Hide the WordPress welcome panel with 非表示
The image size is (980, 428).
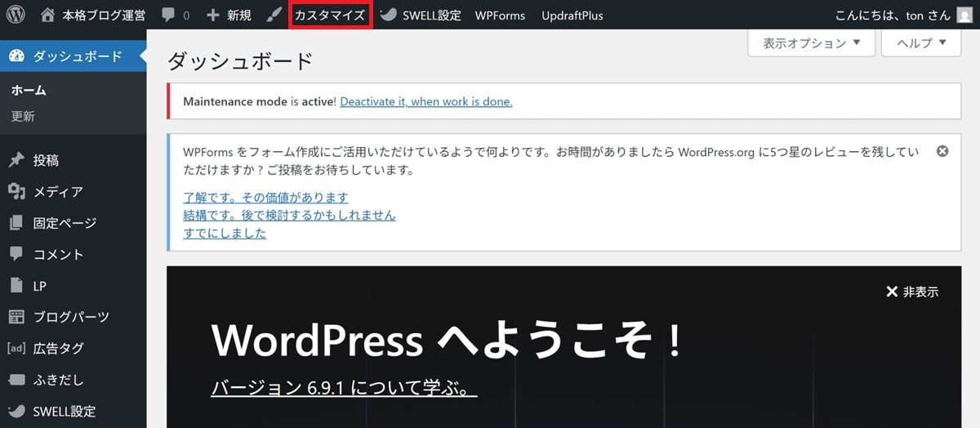[x=912, y=292]
